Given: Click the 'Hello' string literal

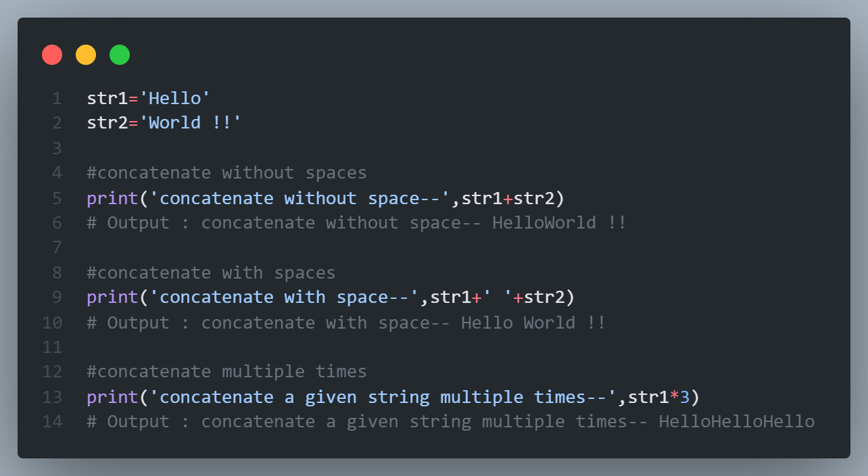Looking at the screenshot, I should tap(174, 99).
